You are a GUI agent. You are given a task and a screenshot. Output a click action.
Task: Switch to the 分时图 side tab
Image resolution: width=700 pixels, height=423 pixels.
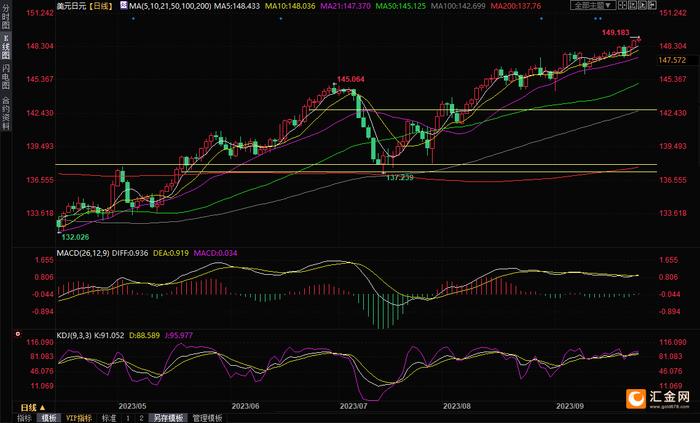tap(6, 17)
